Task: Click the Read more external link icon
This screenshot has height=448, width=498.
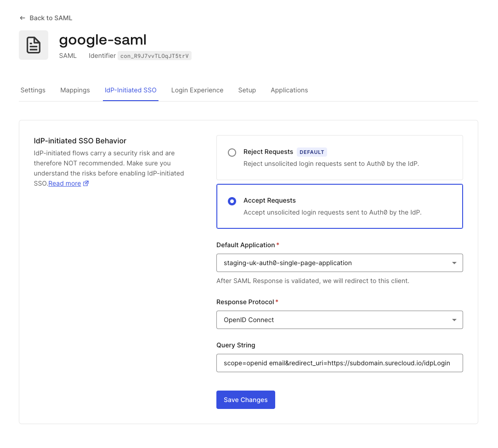Action: point(86,184)
